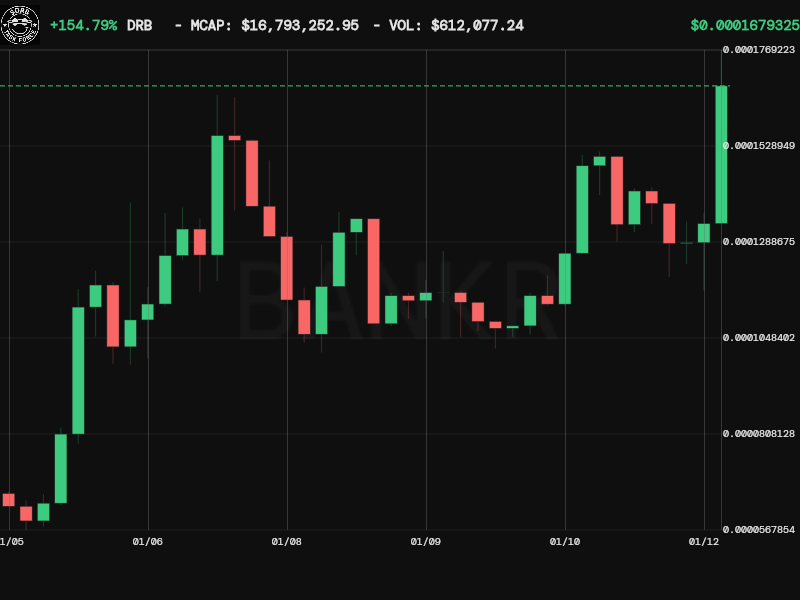Click the 0.0001288675 price axis label

(x=759, y=242)
